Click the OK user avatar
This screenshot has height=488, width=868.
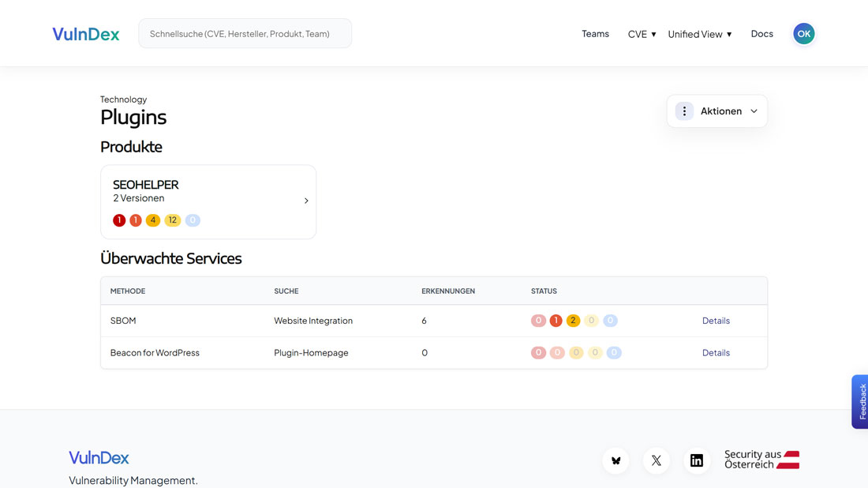(803, 34)
